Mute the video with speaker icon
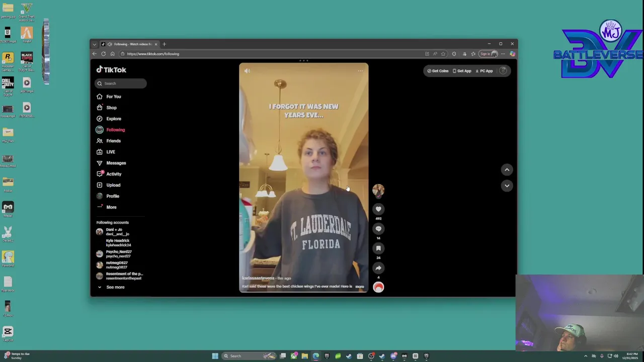Viewport: 644px width, 362px height. pos(247,71)
